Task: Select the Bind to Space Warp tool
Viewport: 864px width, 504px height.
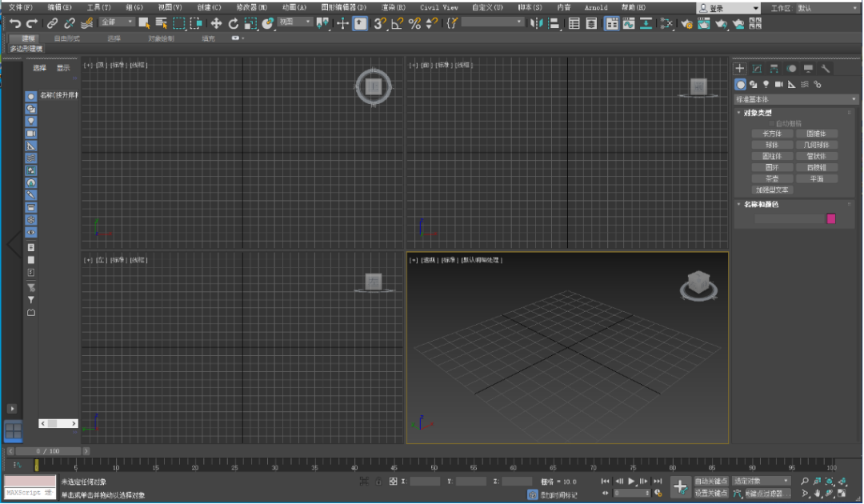Action: (x=86, y=23)
